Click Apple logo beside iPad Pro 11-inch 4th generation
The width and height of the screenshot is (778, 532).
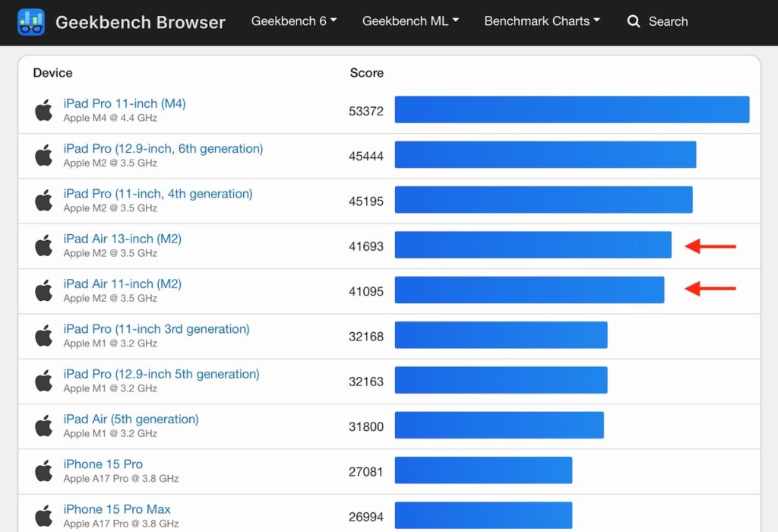pos(43,201)
